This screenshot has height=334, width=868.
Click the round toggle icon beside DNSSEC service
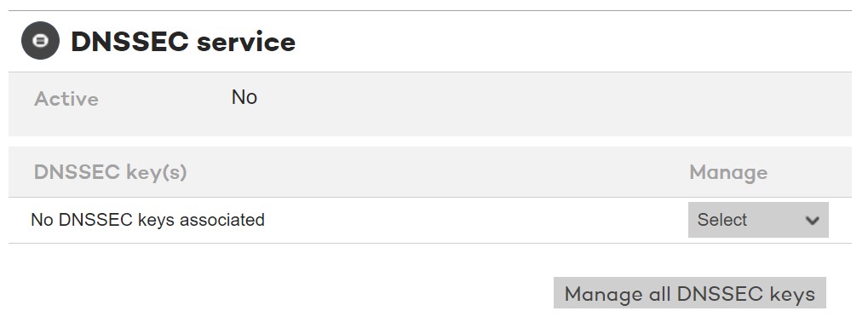coord(40,40)
